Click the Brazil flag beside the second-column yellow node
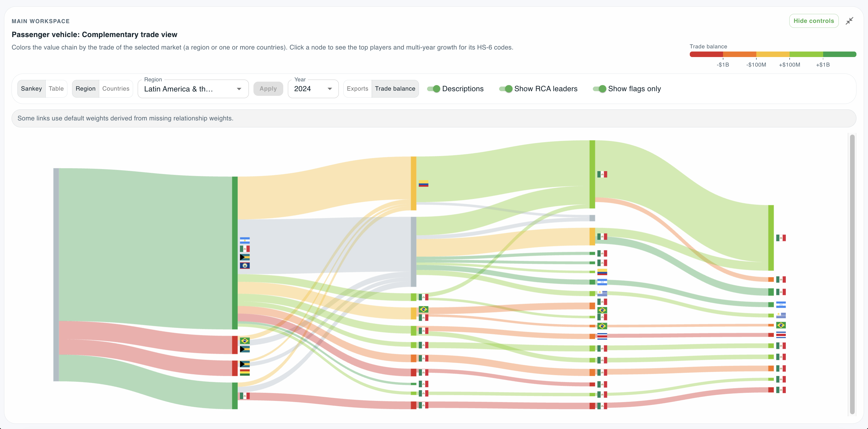Viewport: 868px width, 429px height. (424, 309)
